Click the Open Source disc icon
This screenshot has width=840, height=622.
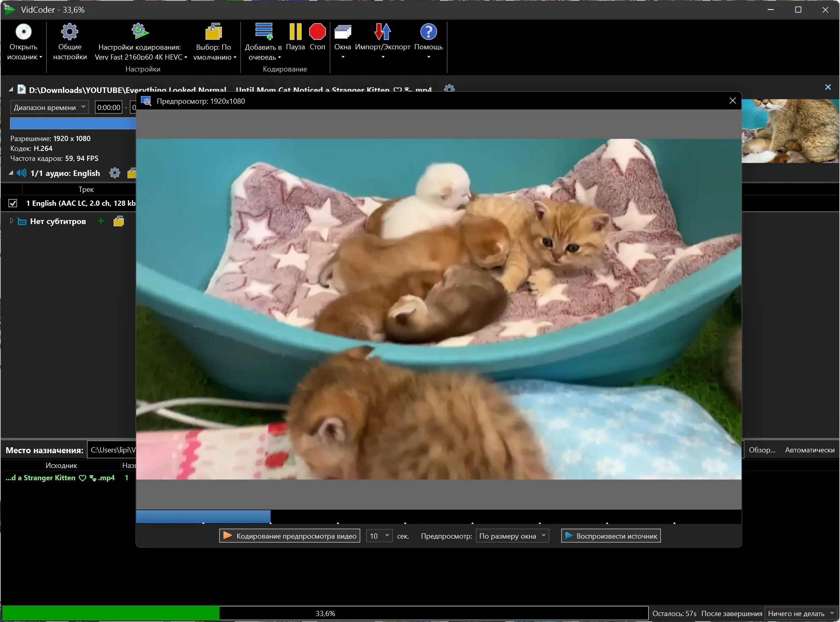tap(23, 32)
